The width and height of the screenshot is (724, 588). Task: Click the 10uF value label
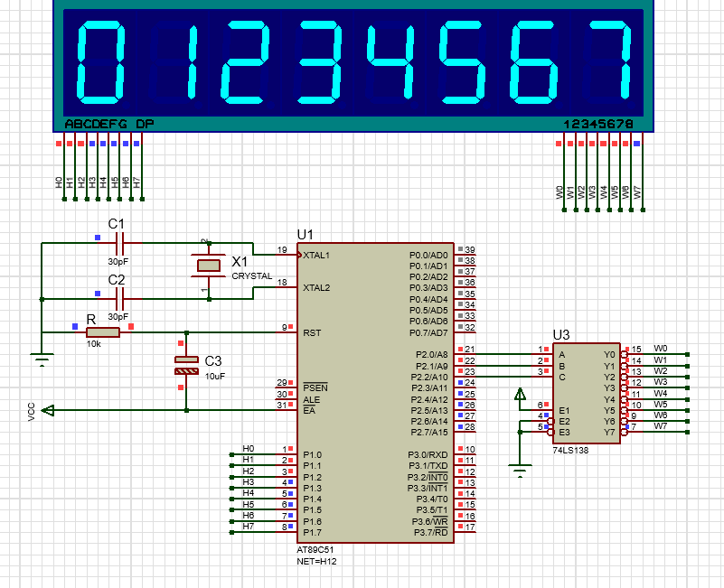[x=215, y=377]
